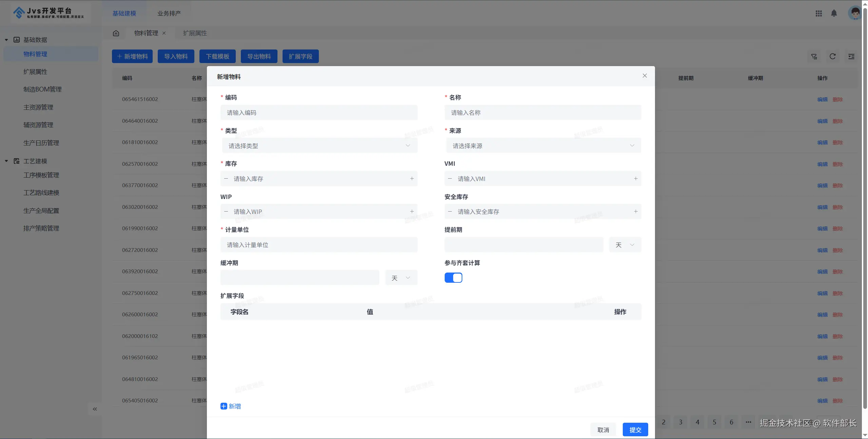This screenshot has width=868, height=439.
Task: Click the 取消 button
Action: (x=603, y=430)
